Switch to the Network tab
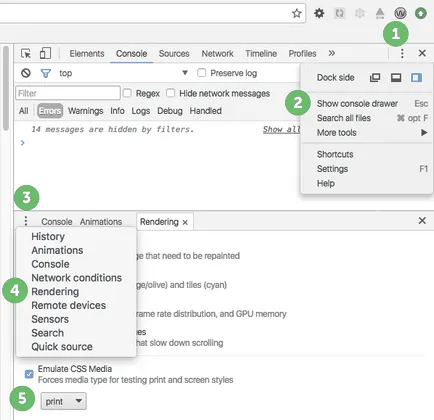This screenshot has height=420, width=434. (x=217, y=53)
